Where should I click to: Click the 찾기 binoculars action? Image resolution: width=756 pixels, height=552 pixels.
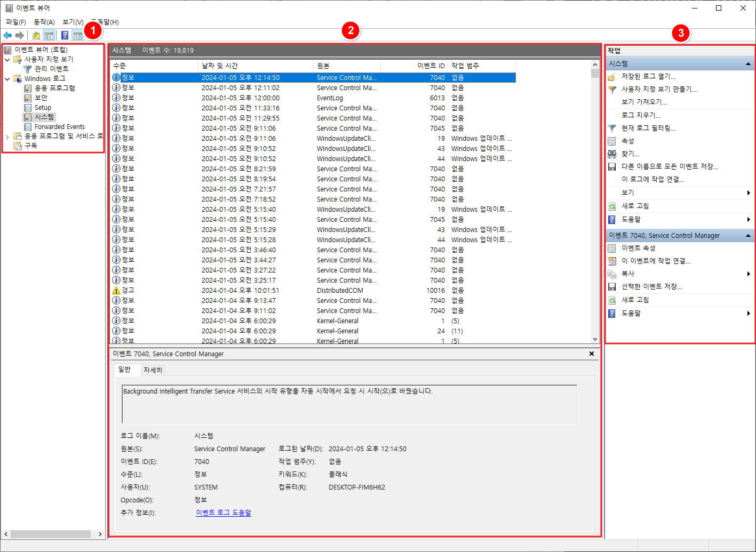tap(630, 154)
